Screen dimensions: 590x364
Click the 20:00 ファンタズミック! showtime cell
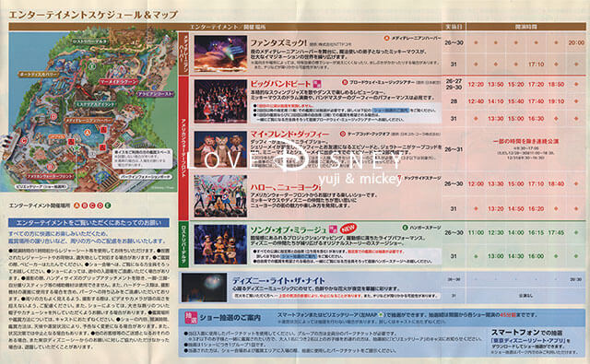click(575, 43)
